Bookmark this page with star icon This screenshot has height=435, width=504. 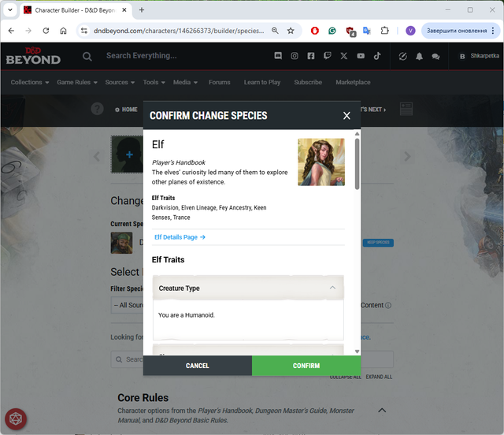coord(291,31)
